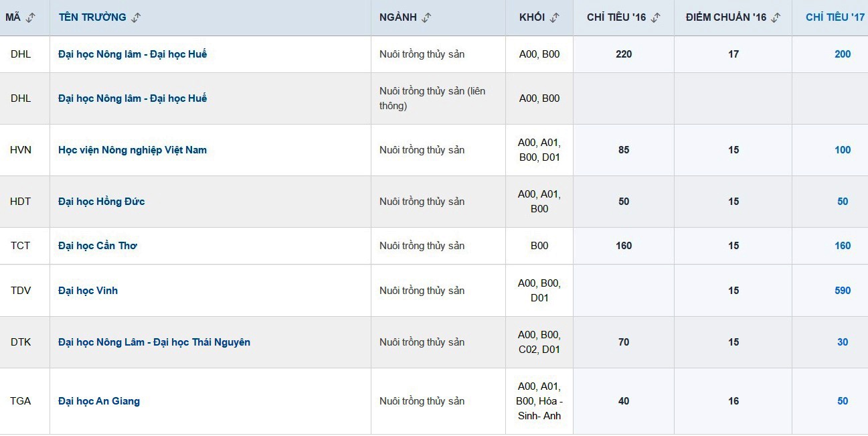The width and height of the screenshot is (868, 436).
Task: Click sort icon for CHỈ TIÊU '16
Action: point(656,18)
